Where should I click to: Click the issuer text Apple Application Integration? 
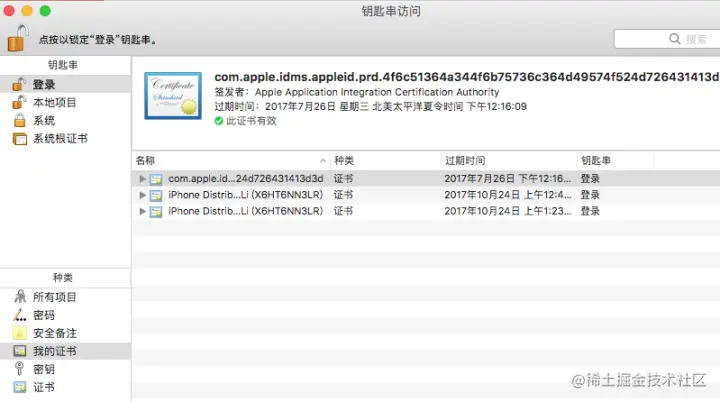coord(377,92)
